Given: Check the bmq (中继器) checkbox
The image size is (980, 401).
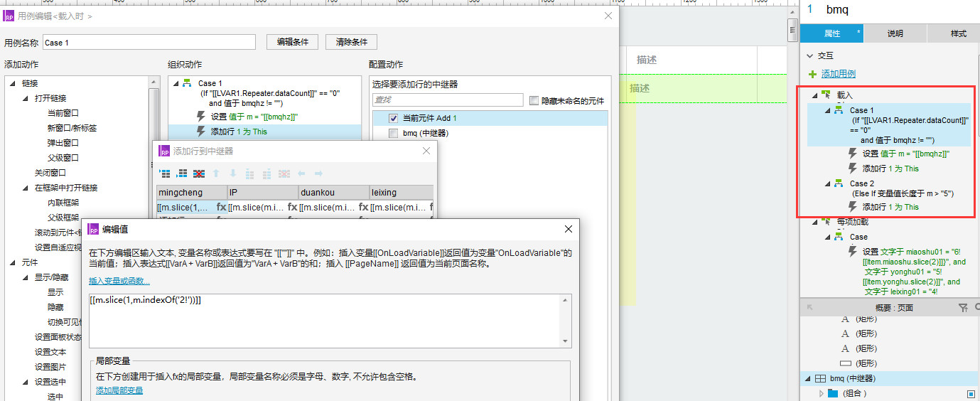Looking at the screenshot, I should pyautogui.click(x=393, y=133).
